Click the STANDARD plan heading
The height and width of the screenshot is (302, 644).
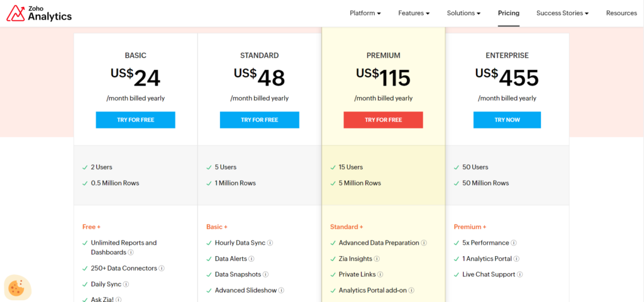click(x=260, y=55)
